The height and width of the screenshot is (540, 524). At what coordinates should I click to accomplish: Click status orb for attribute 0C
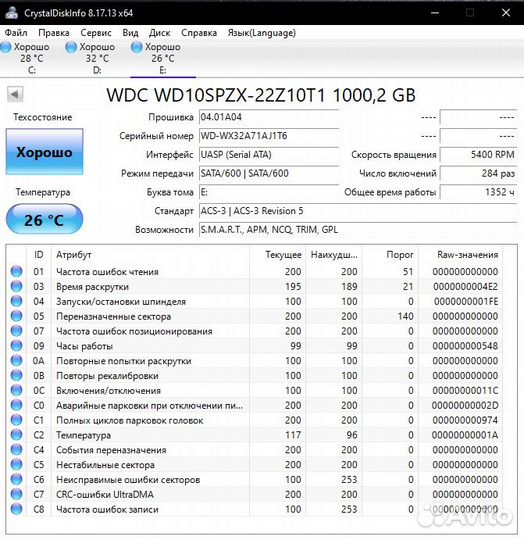click(16, 390)
